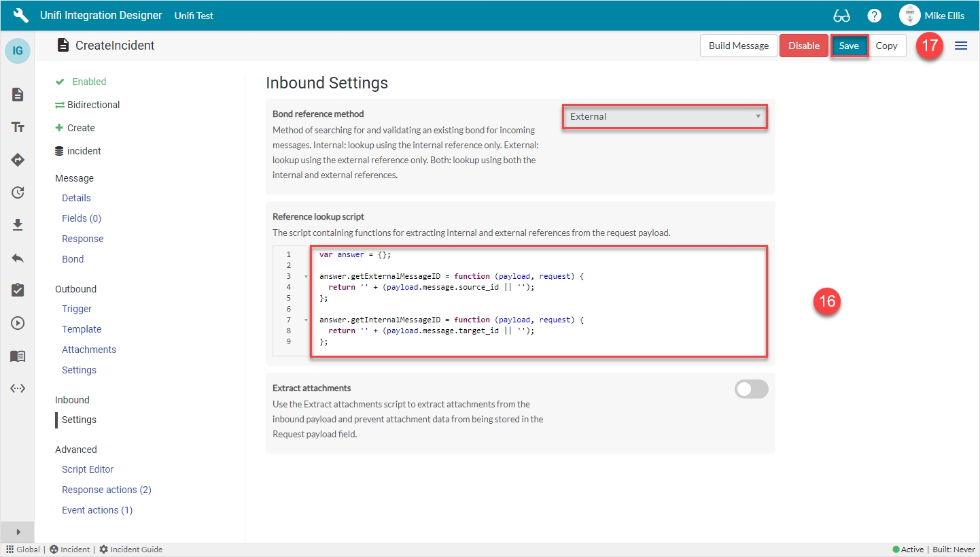Expand the left sidebar with bottom arrow
Screen dimensions: 980x557
[18, 532]
